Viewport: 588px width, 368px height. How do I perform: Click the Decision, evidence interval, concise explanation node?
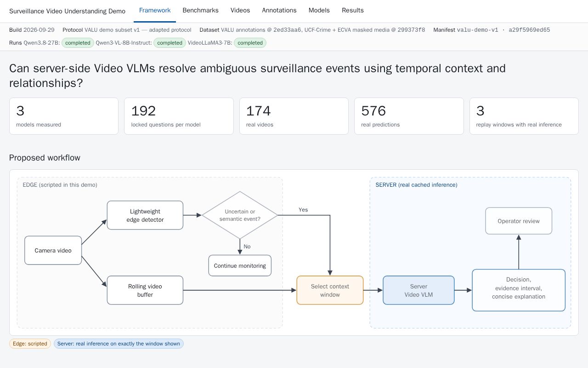point(519,290)
